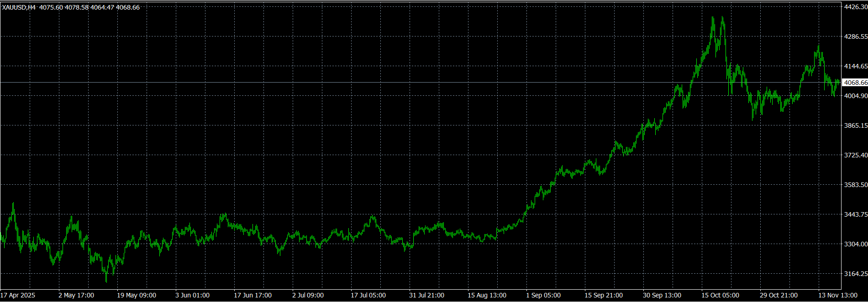The image size is (868, 302).
Task: Click the OHLC values in chart header
Action: click(x=89, y=7)
